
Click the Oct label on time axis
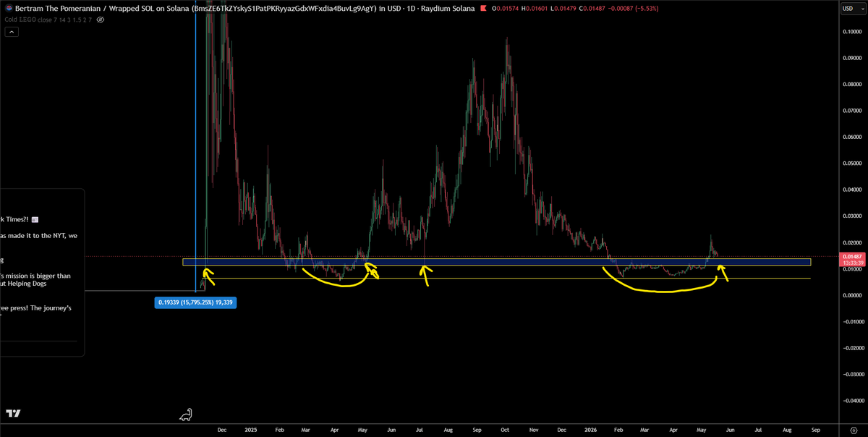[x=504, y=430]
